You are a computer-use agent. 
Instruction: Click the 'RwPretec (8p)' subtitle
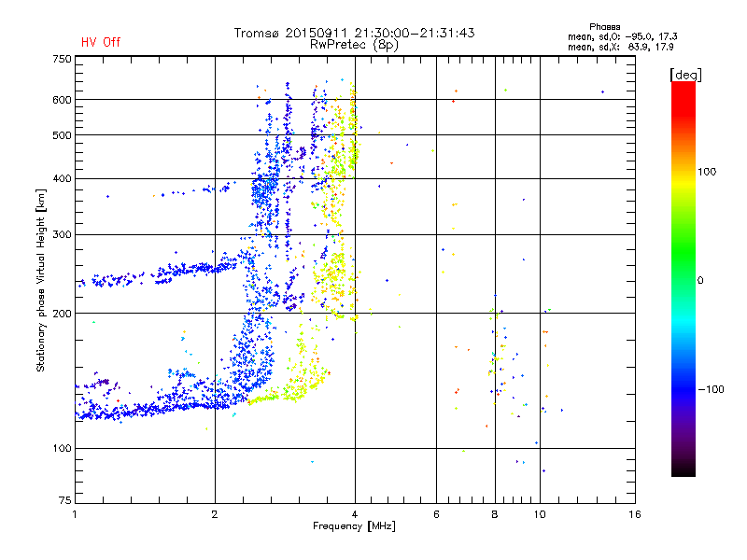(x=354, y=45)
